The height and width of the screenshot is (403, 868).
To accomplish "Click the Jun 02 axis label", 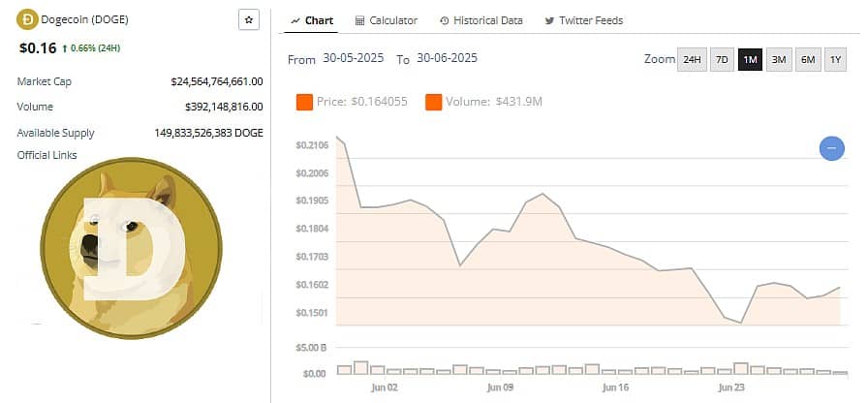I will tap(385, 387).
